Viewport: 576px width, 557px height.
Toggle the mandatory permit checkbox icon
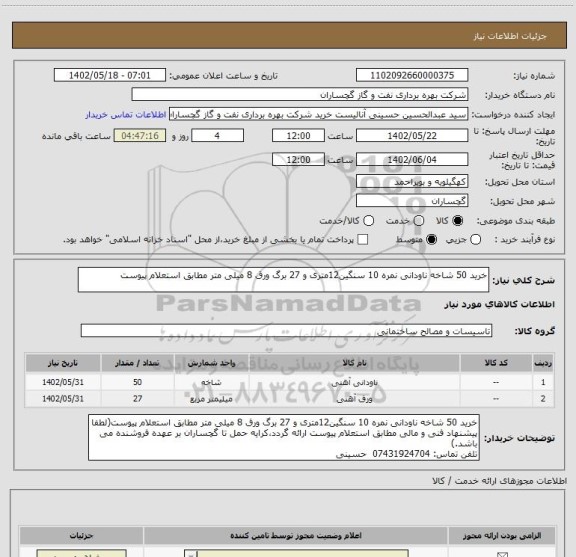tap(502, 554)
